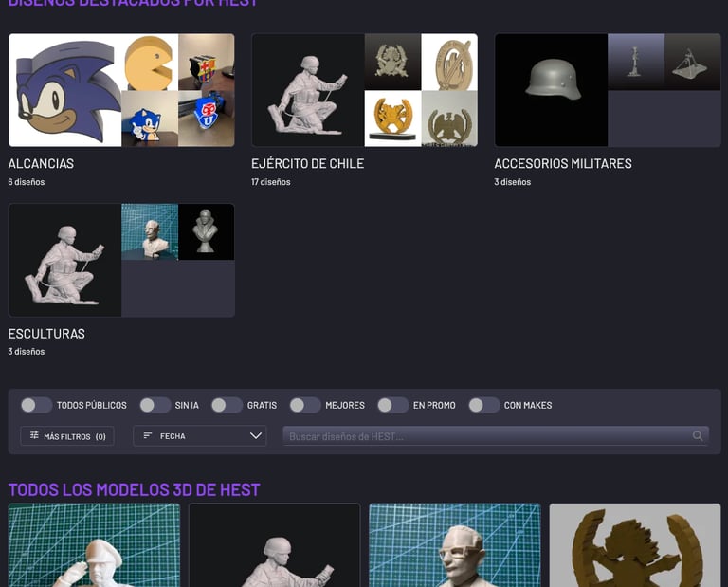728x587 pixels.
Task: Select the FC Barcelona crest thumbnail
Action: coord(206,62)
